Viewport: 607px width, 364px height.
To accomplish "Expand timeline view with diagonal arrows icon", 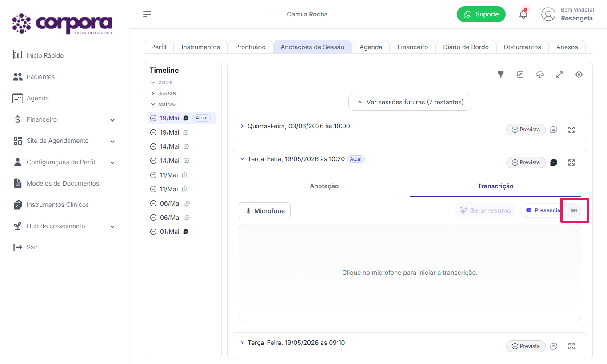I will coord(559,75).
